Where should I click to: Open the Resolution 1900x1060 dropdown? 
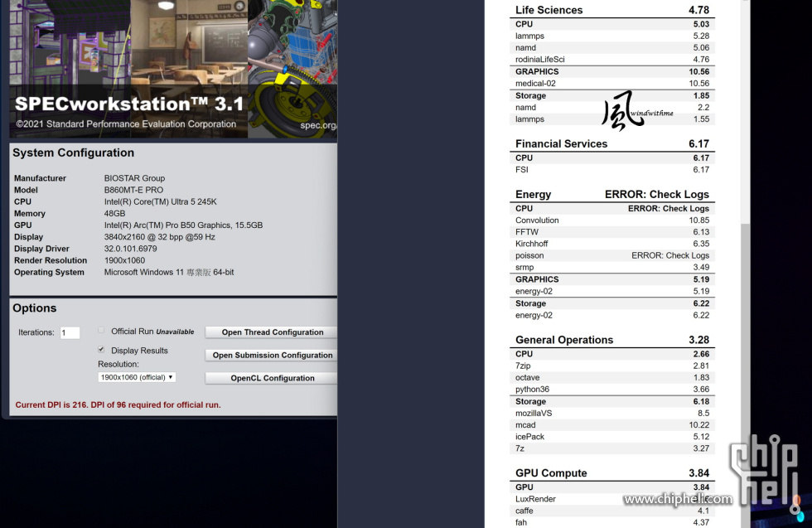click(137, 377)
